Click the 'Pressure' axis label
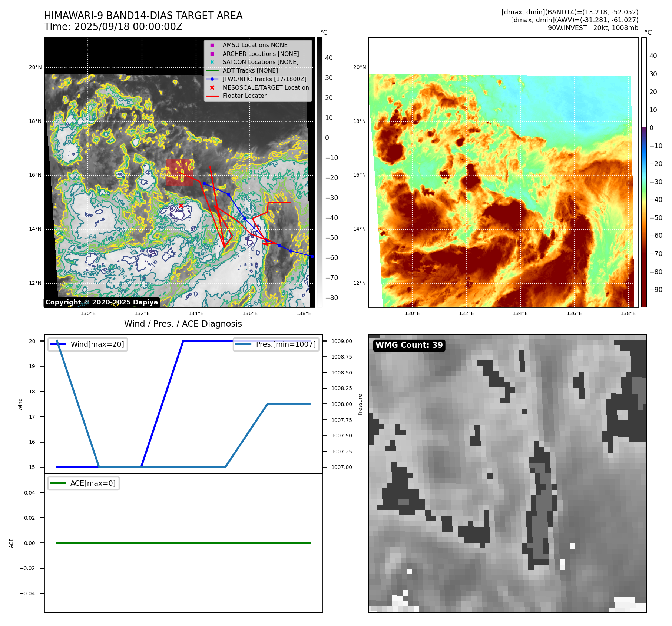This screenshot has width=672, height=626. point(360,404)
